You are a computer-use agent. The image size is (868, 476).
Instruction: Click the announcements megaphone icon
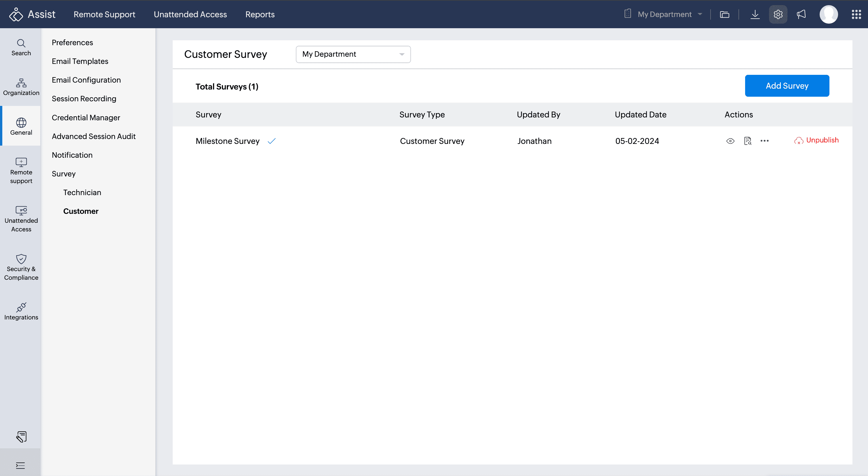pyautogui.click(x=801, y=14)
